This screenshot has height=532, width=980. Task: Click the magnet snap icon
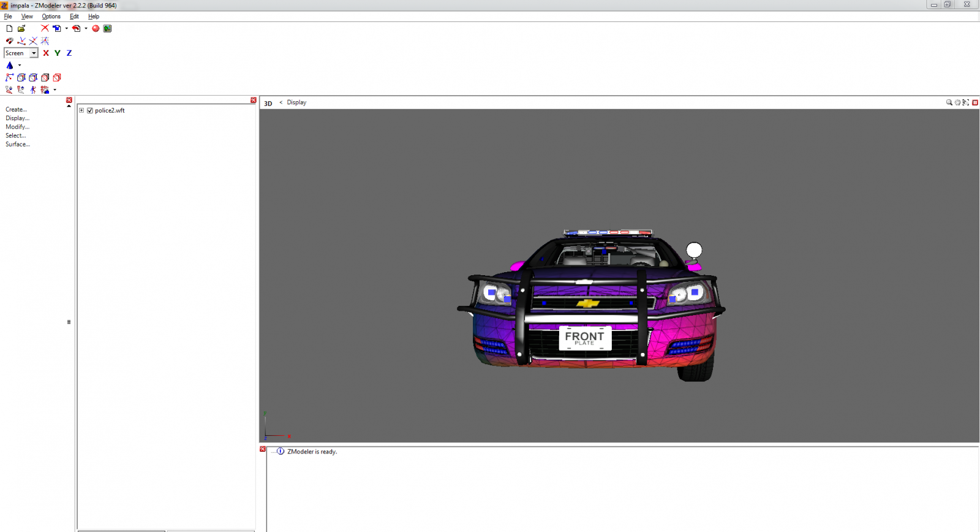[9, 41]
